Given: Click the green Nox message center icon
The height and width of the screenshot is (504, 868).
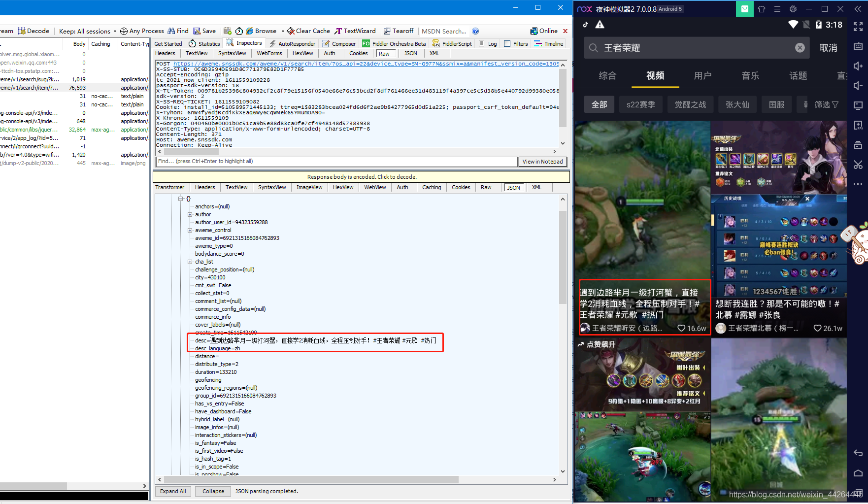Looking at the screenshot, I should pos(745,9).
